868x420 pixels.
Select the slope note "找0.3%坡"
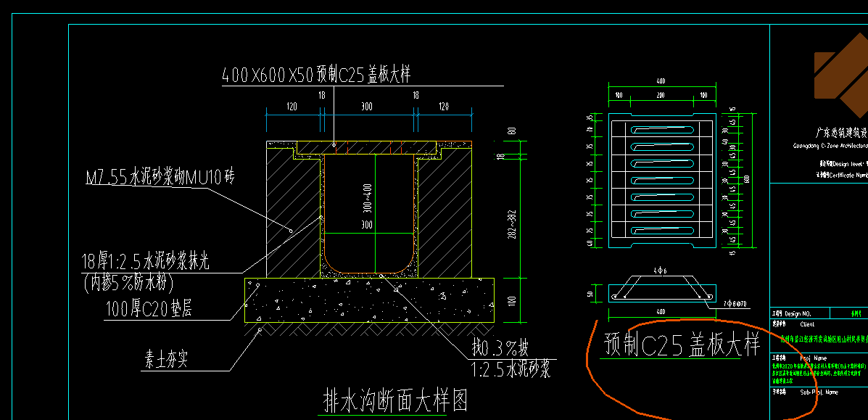[x=500, y=348]
